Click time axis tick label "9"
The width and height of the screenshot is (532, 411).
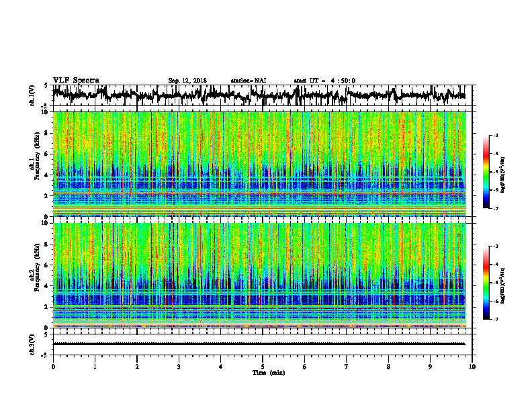point(430,367)
